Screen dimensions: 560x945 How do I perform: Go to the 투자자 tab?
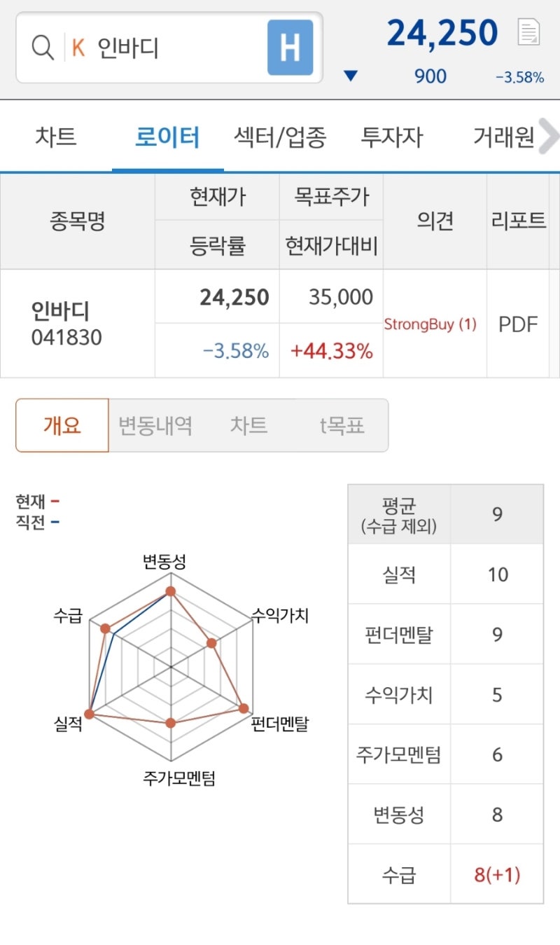[x=391, y=137]
